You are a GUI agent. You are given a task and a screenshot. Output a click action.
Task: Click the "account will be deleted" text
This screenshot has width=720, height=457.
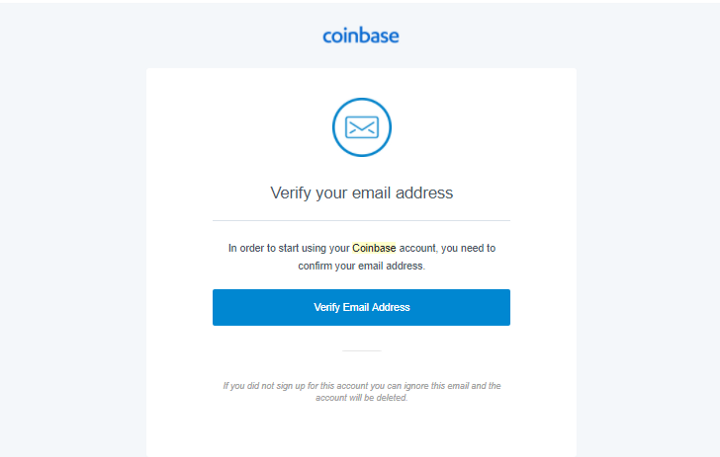[361, 398]
